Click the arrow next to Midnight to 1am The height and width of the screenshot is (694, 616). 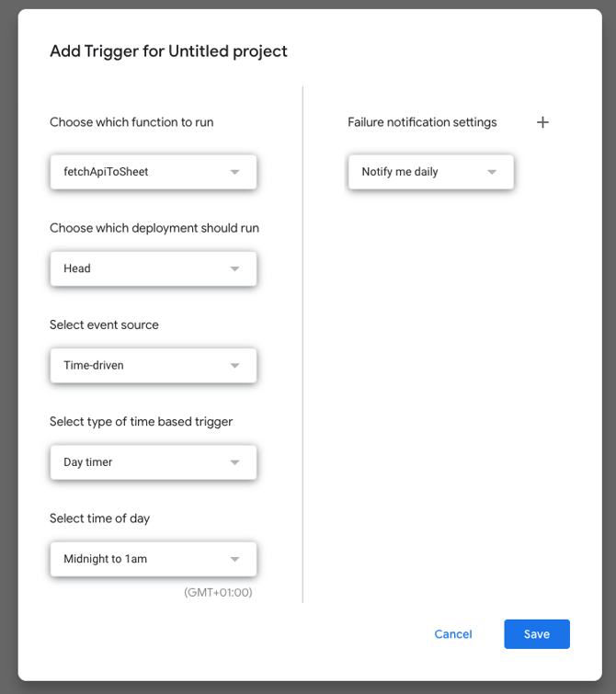234,559
